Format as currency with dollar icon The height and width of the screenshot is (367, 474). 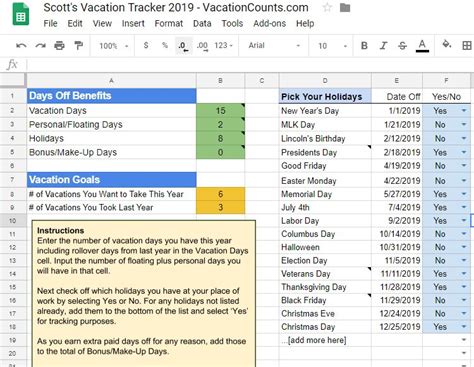tap(146, 45)
